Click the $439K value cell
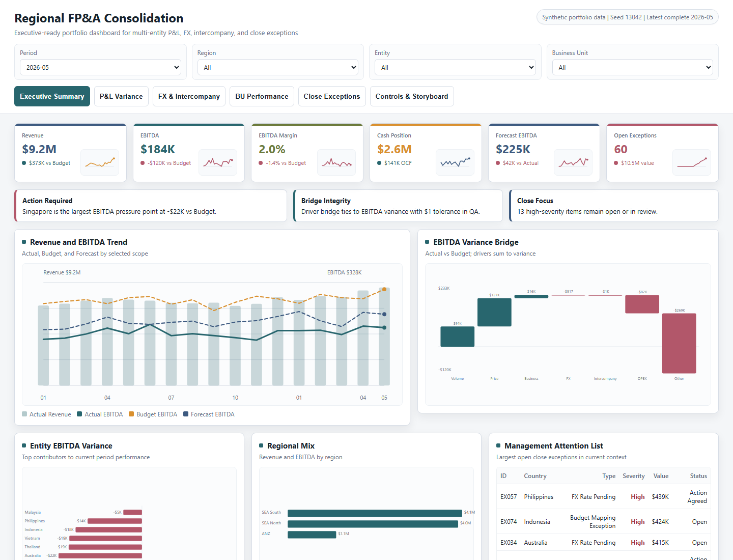 (660, 497)
